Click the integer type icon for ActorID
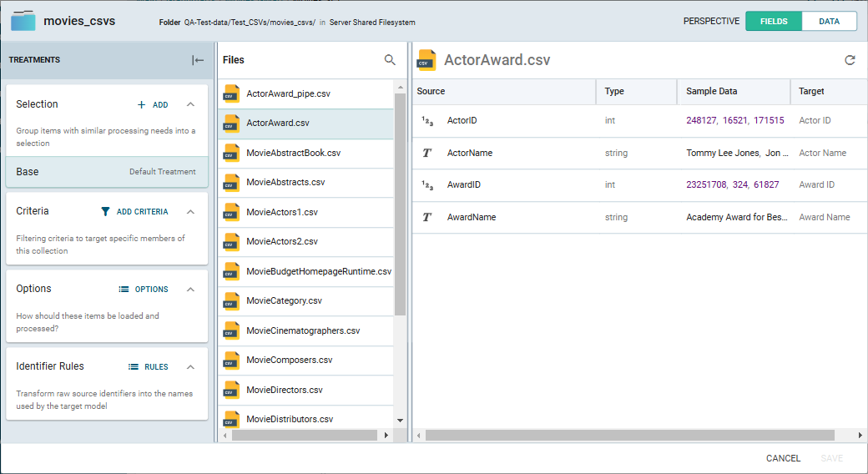Screen dimensions: 868x474 (x=426, y=121)
